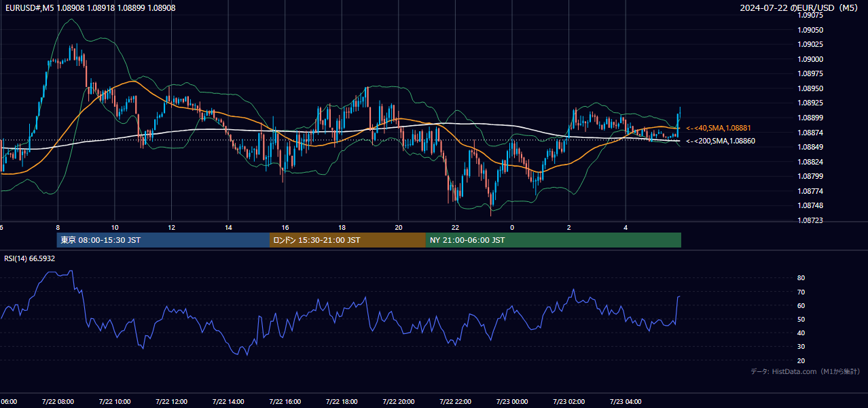Click the 1.08849 price axis label

coord(810,147)
